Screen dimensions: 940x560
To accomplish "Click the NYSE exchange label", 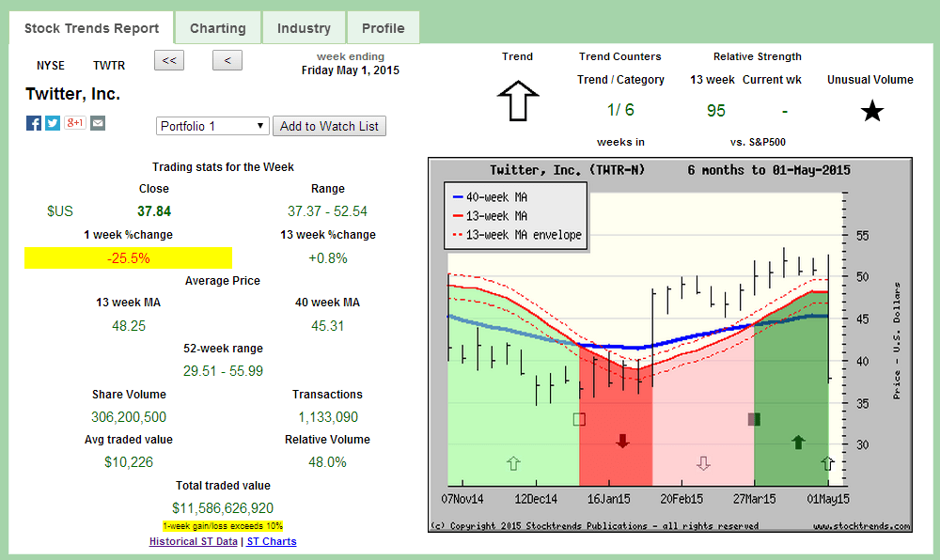I will coord(51,65).
